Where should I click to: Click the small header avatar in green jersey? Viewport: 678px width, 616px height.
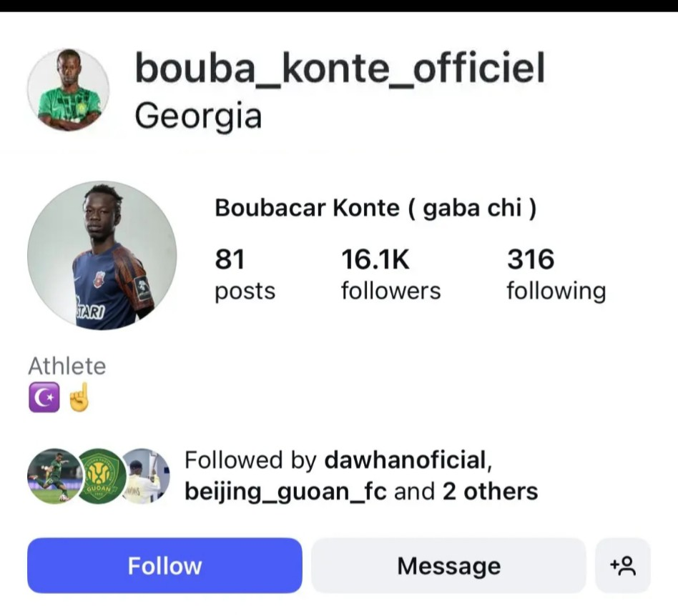69,89
